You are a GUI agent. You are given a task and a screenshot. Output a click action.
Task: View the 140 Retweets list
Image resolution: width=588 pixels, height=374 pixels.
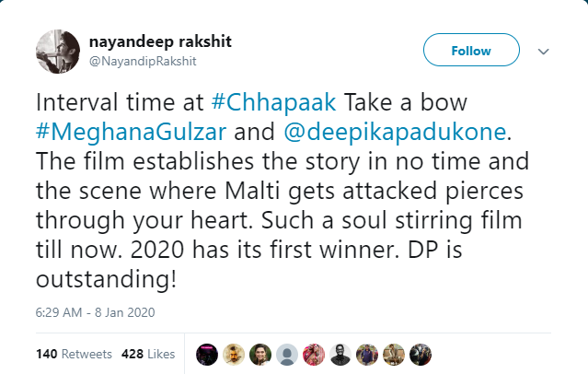[x=74, y=354]
